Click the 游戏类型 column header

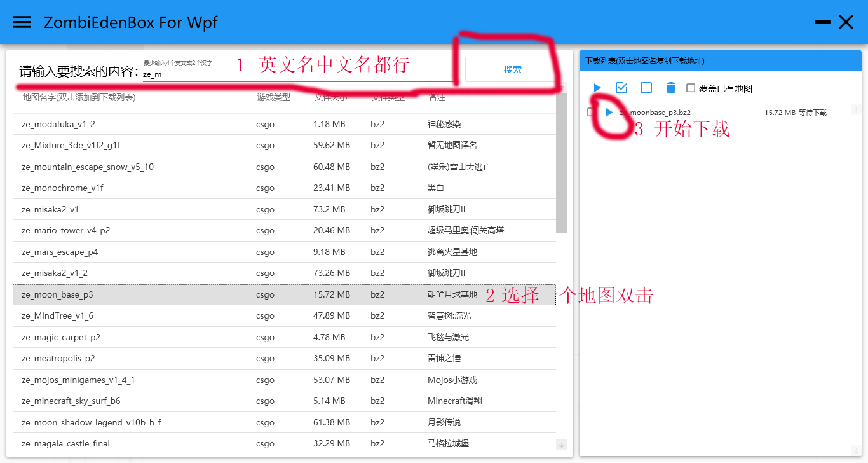[x=273, y=97]
